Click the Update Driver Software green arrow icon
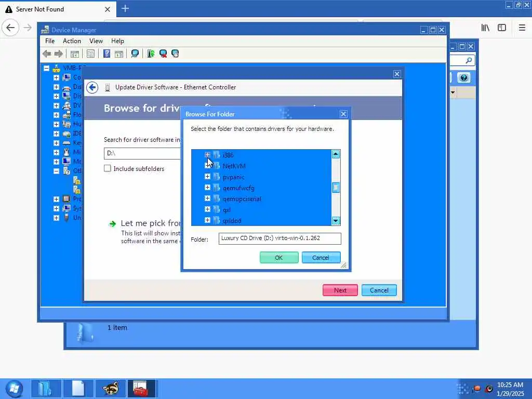The height and width of the screenshot is (399, 532). (x=151, y=54)
